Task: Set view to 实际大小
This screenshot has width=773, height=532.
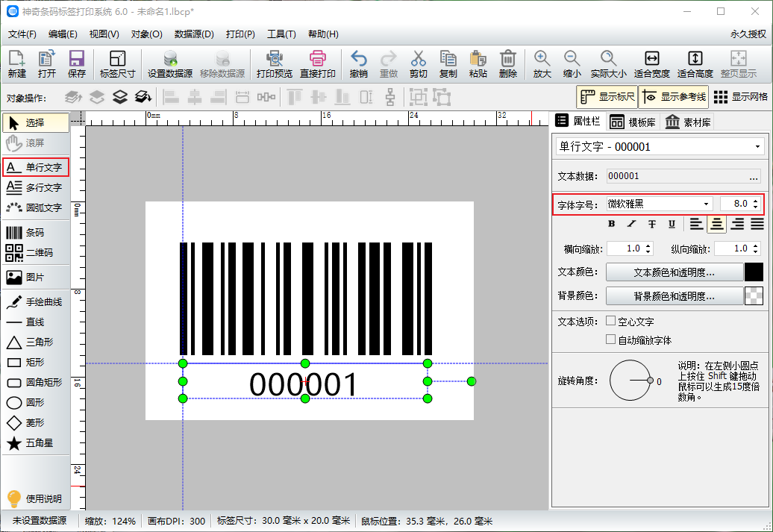Action: tap(608, 64)
